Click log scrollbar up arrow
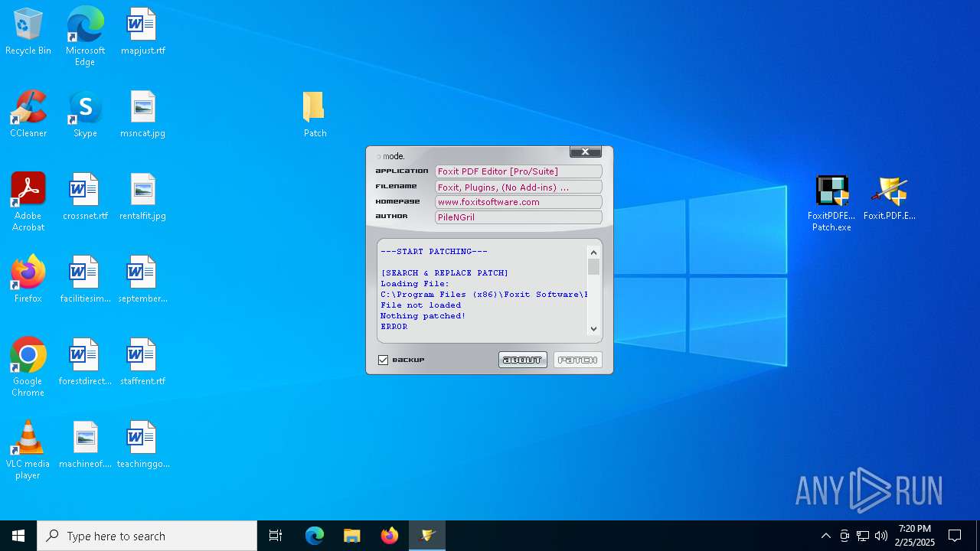 [x=593, y=253]
